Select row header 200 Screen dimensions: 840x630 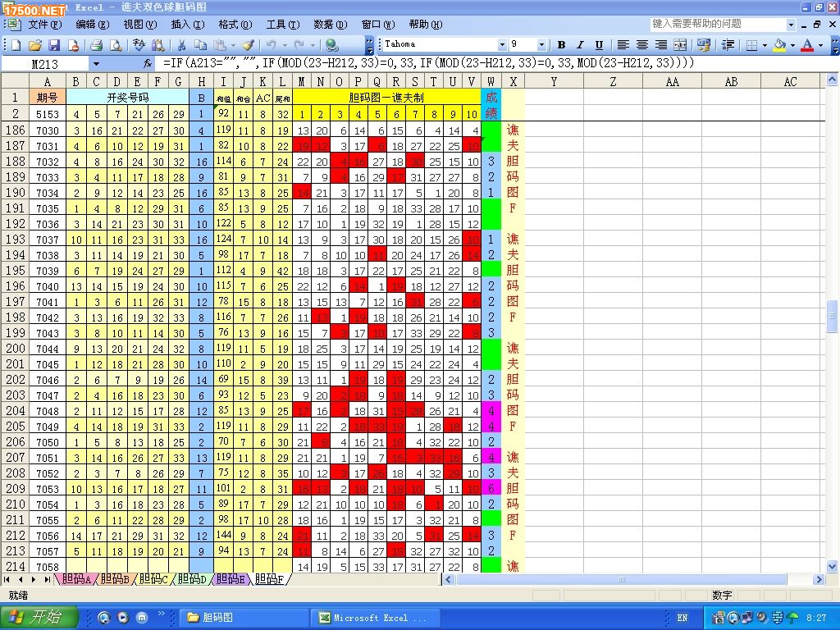pyautogui.click(x=15, y=349)
